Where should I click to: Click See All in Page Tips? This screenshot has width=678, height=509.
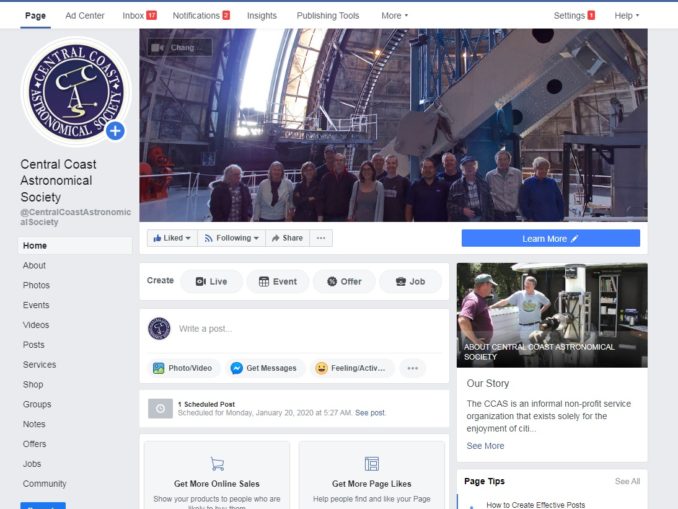(627, 481)
